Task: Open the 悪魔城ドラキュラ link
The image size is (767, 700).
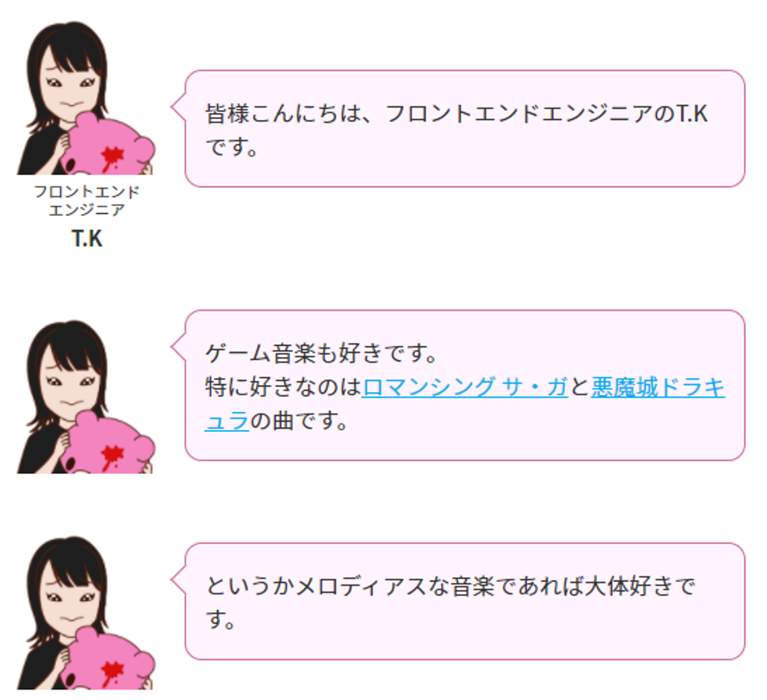Action: tap(657, 387)
